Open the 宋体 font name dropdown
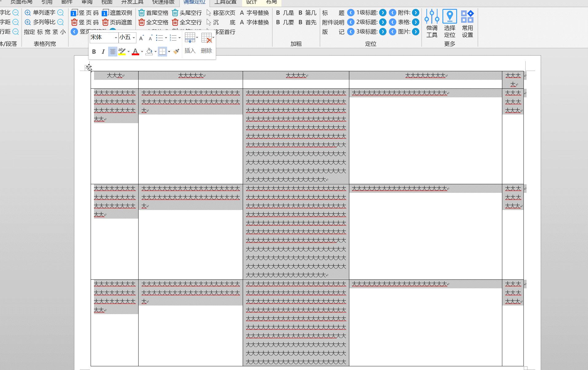This screenshot has width=588, height=370. point(116,38)
